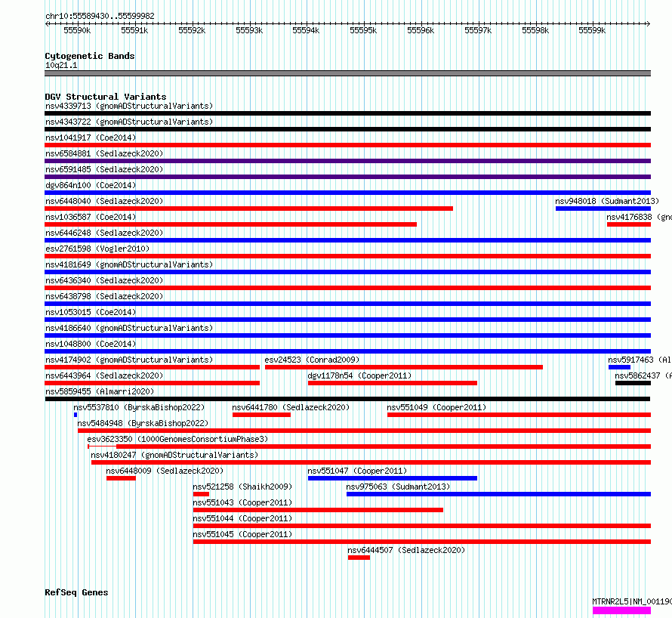Select the nsv948018 (Sudmant2013) label
The image size is (672, 618).
tap(607, 201)
